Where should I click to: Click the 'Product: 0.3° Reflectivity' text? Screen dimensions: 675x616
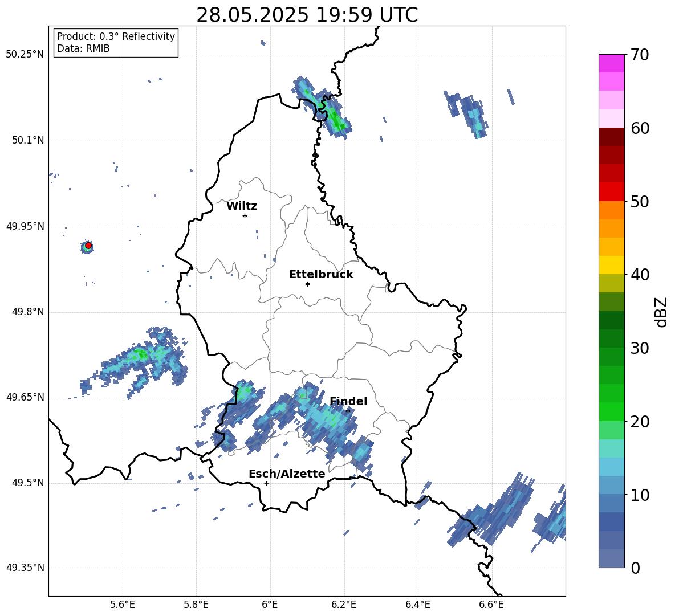tap(116, 36)
